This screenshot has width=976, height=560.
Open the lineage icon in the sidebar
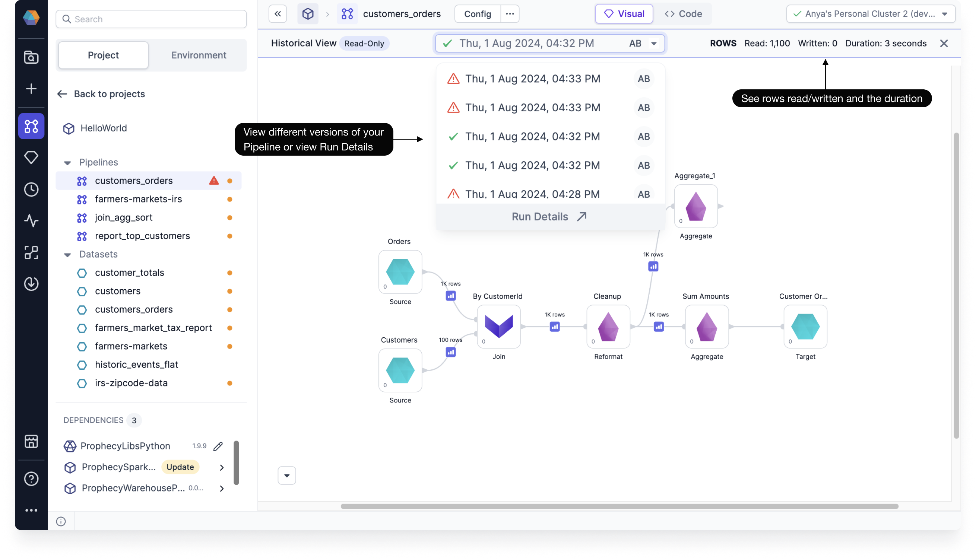point(31,253)
